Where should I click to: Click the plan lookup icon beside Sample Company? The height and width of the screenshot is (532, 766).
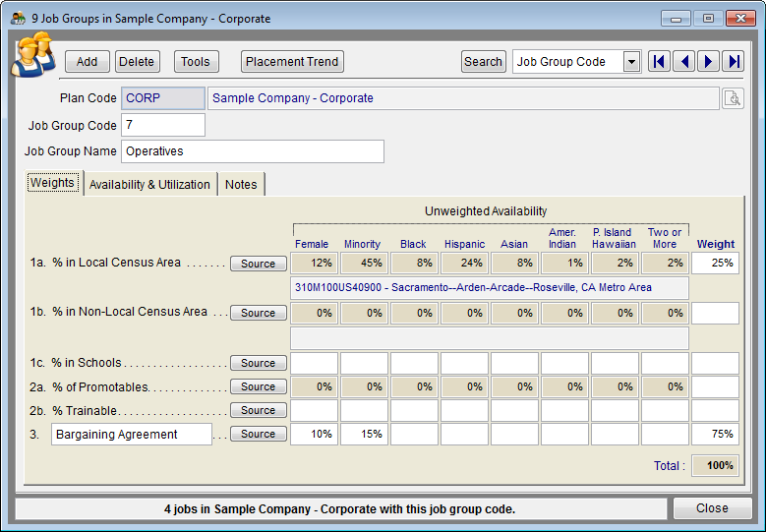(x=733, y=98)
